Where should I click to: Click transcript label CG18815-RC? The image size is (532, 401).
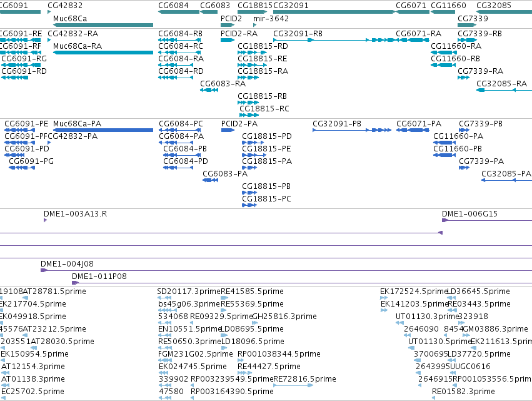pos(264,109)
